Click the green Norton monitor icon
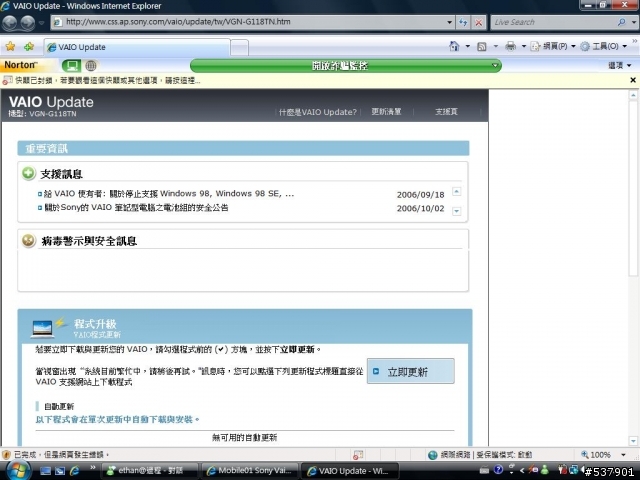Image resolution: width=640 pixels, height=480 pixels. click(71, 65)
